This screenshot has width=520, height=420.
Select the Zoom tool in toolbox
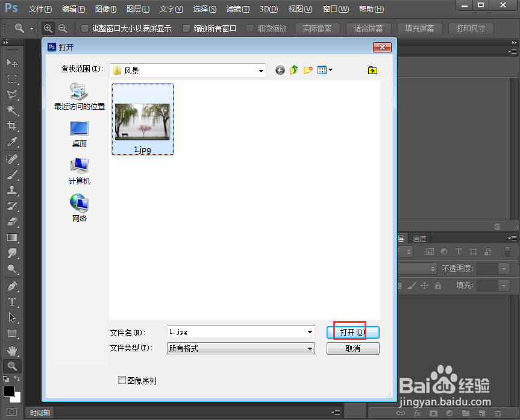click(12, 366)
